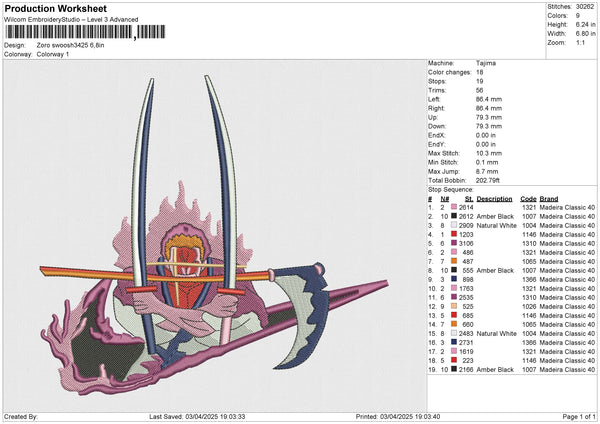Click the Created By: footer label

tap(21, 416)
